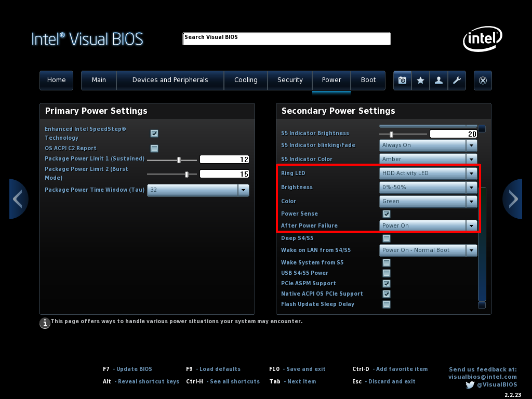Enable the Deep S4/S5 checkbox
Screen dimensions: 532x399
(387, 238)
